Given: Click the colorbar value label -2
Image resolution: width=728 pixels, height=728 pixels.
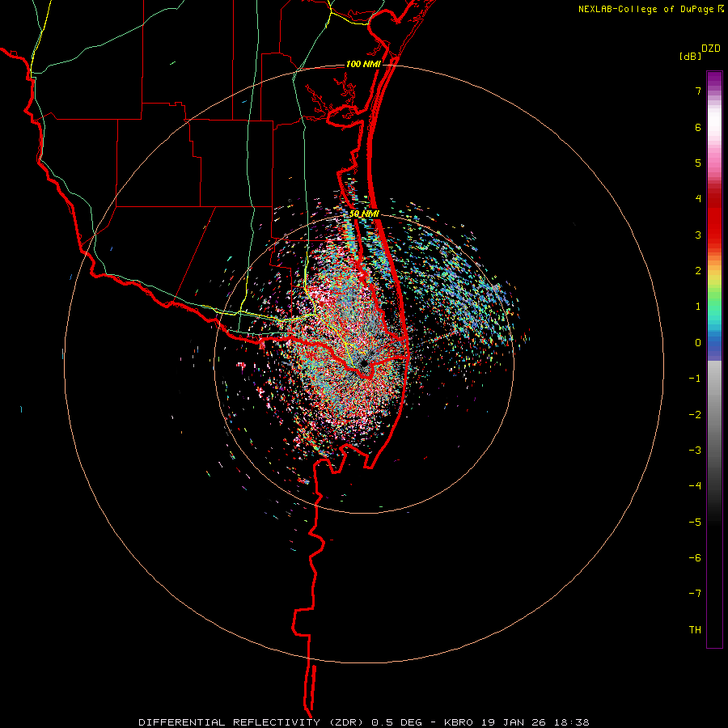Looking at the screenshot, I should coord(695,415).
